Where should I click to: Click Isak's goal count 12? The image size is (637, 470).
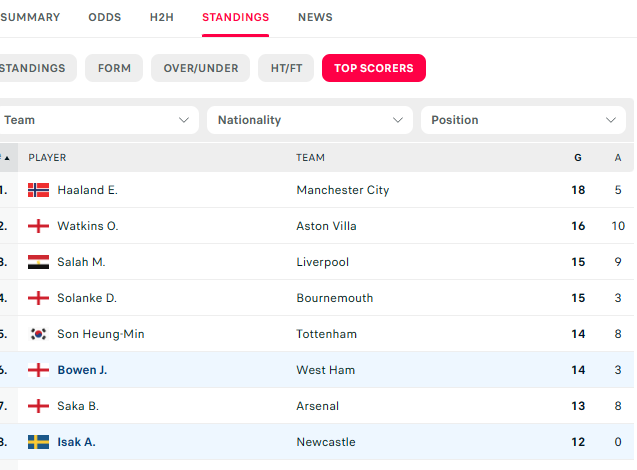coord(578,442)
